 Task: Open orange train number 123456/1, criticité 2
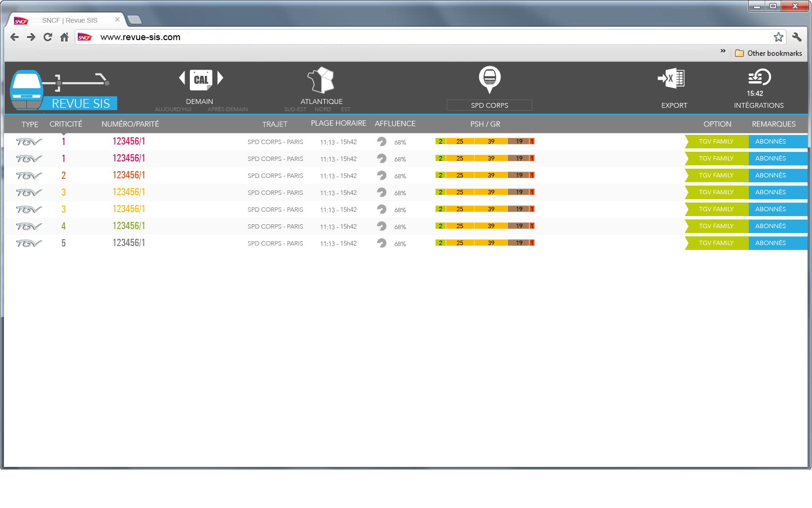[x=129, y=175]
